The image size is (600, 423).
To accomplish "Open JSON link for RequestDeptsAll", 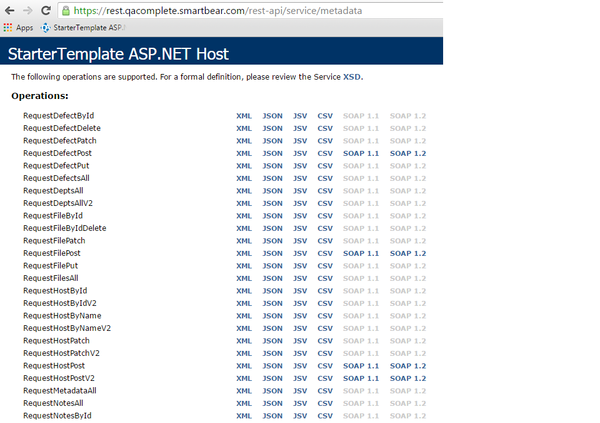I will coord(272,191).
